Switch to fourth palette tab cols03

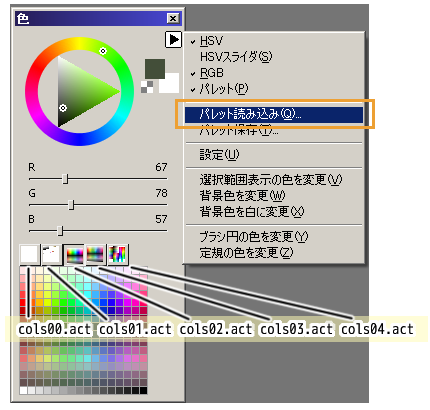tap(96, 254)
